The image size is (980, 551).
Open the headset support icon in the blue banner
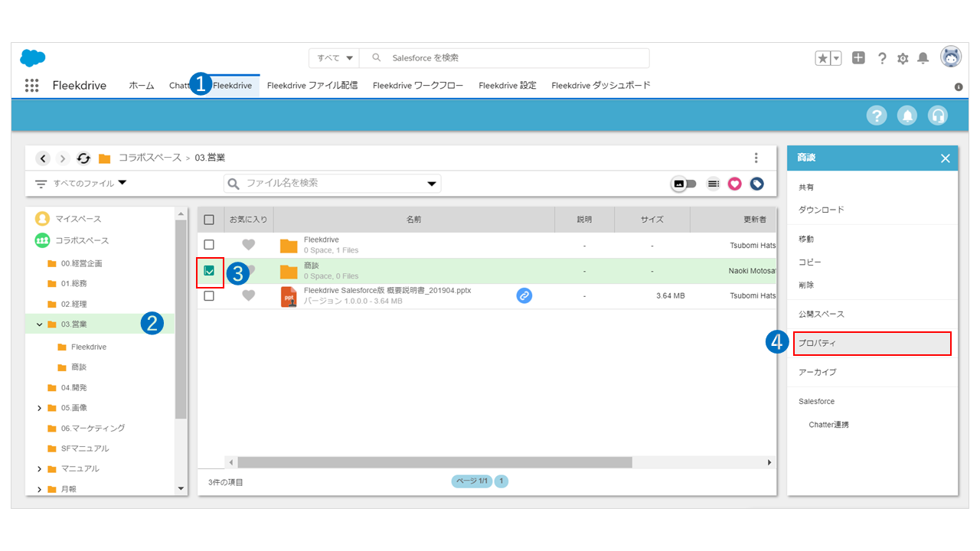coord(937,116)
